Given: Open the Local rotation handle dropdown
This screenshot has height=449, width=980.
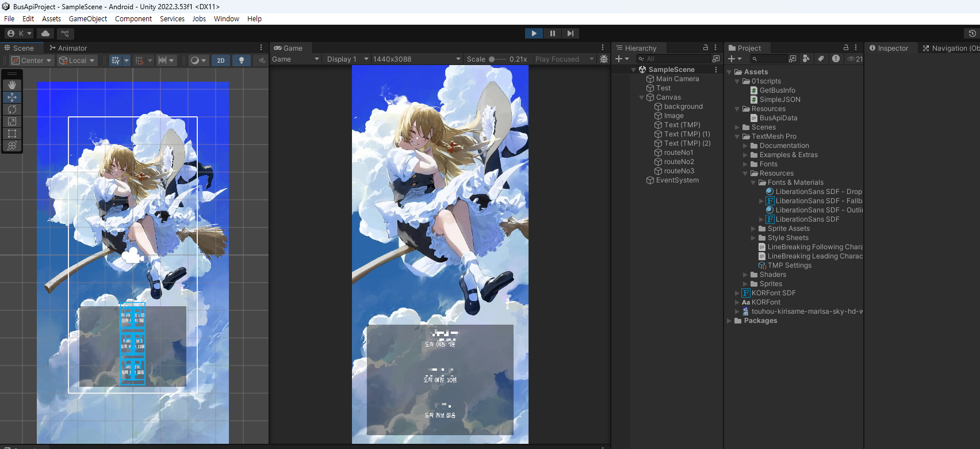Looking at the screenshot, I should [77, 60].
